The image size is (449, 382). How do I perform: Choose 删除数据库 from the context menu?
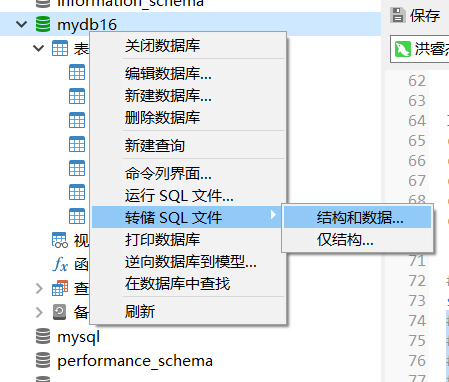(188, 117)
